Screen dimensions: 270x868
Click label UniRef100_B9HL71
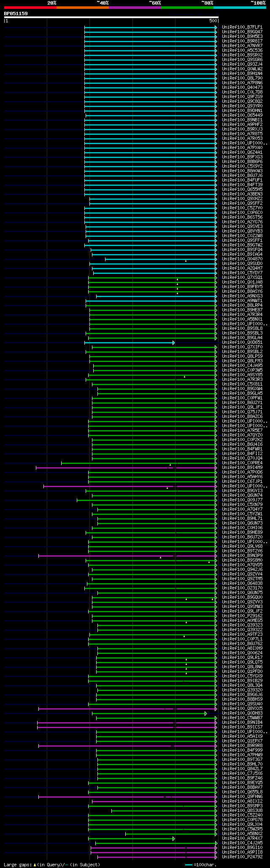coord(242,519)
